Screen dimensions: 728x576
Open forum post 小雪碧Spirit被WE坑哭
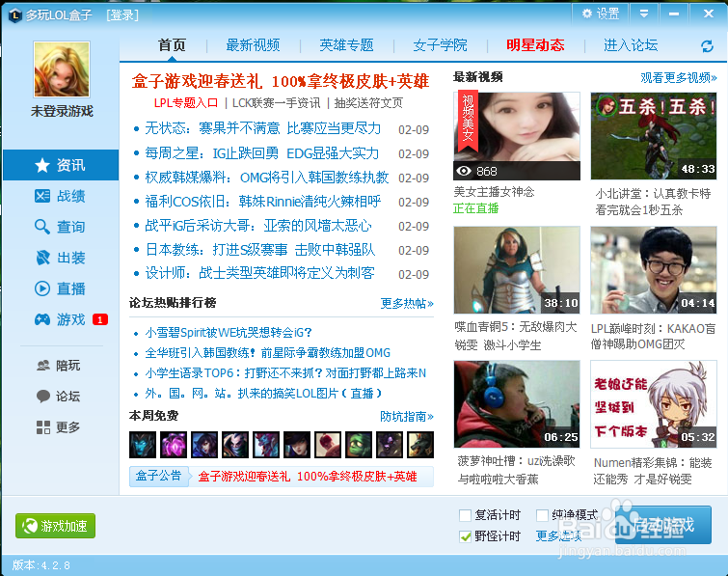click(x=229, y=333)
